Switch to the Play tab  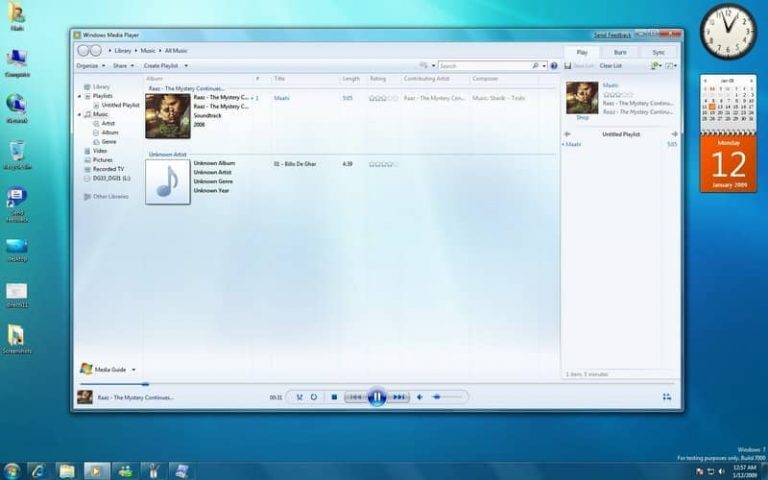click(582, 52)
